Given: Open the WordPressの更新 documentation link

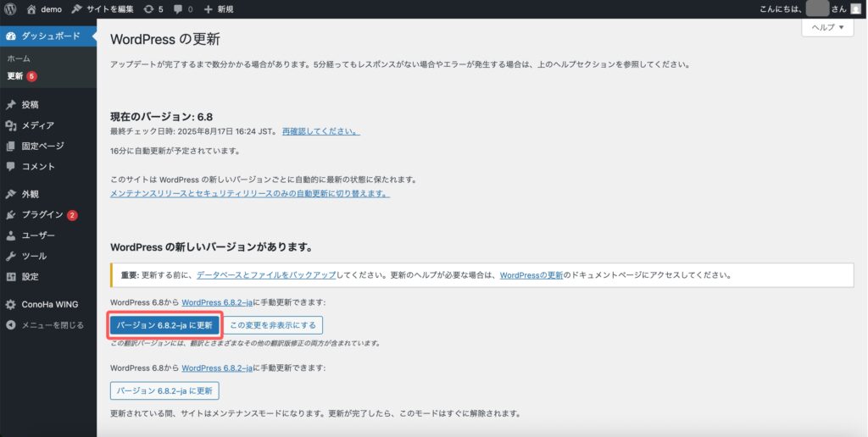Looking at the screenshot, I should pyautogui.click(x=531, y=275).
